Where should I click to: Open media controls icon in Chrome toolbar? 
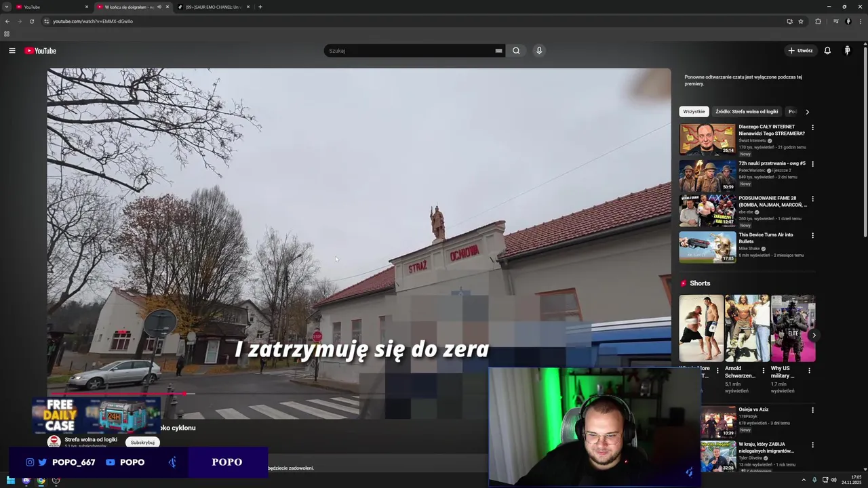[x=836, y=21]
